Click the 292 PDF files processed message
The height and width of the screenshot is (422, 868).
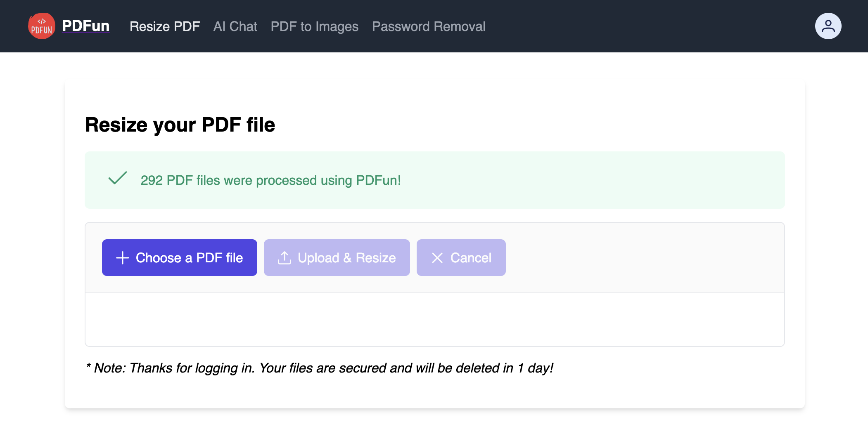(x=270, y=180)
